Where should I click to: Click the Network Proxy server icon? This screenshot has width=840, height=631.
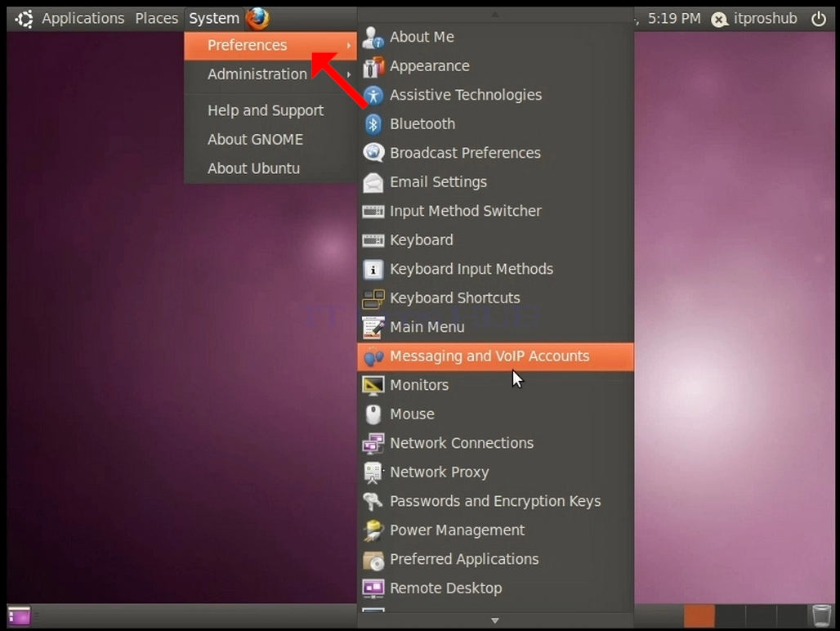(x=373, y=472)
